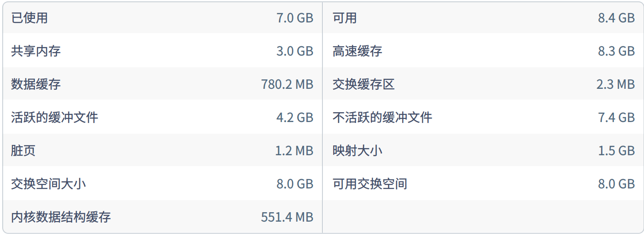Click the 交换空间大小 label
The image size is (644, 236).
pos(48,184)
